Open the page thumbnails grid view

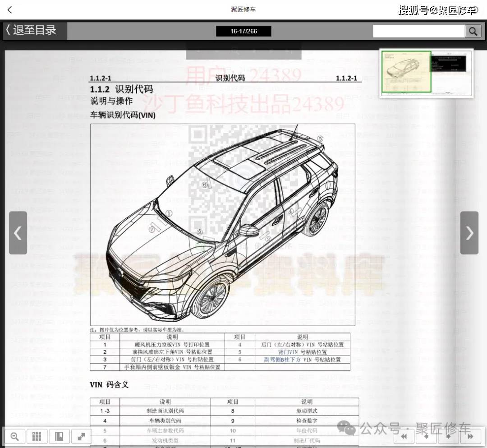[x=37, y=436]
